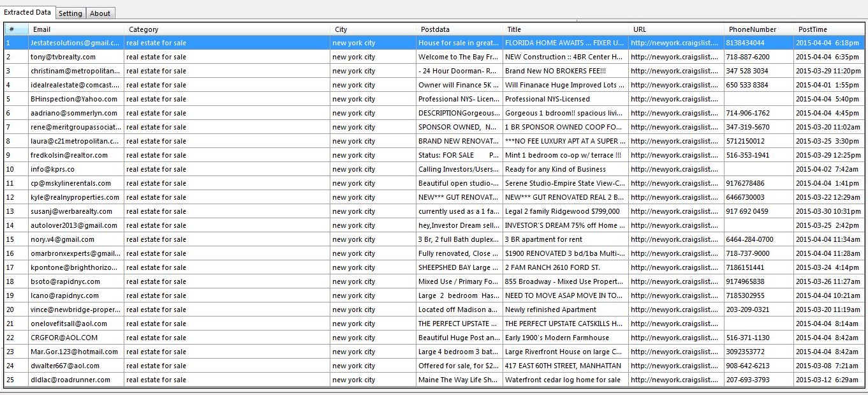868x395 pixels.
Task: Click phone number 714-906-1762
Action: [747, 113]
